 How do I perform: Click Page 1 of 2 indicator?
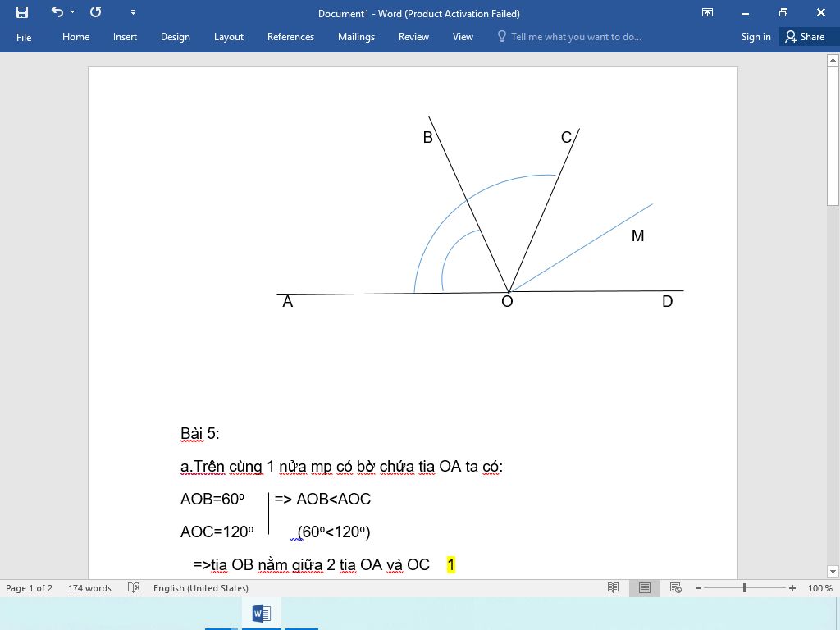(29, 588)
